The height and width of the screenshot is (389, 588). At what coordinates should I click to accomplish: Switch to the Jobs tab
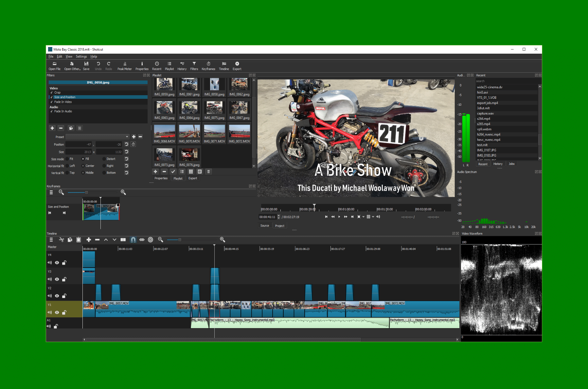pyautogui.click(x=511, y=164)
